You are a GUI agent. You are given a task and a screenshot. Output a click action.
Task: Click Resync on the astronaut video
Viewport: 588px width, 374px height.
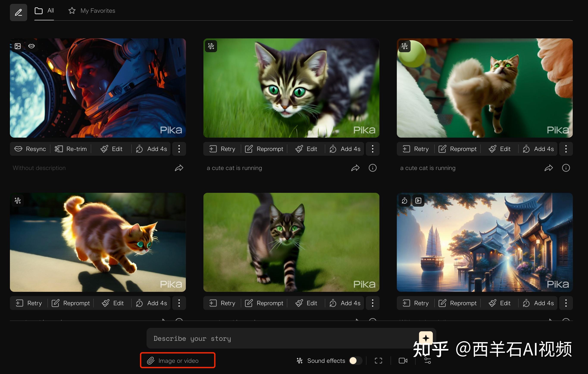click(x=30, y=149)
